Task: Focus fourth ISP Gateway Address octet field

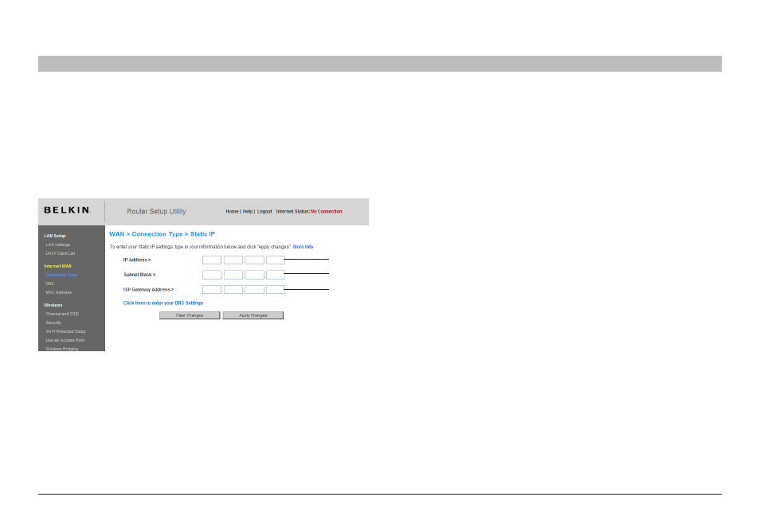Action: [276, 290]
